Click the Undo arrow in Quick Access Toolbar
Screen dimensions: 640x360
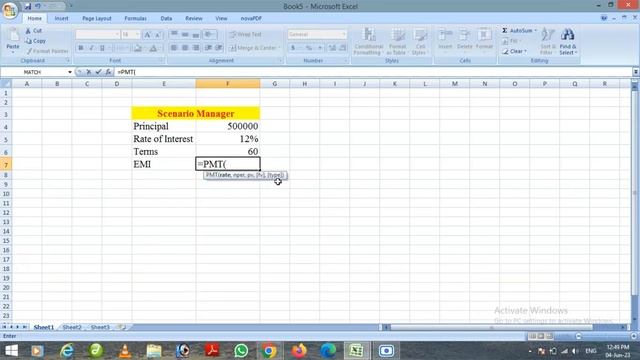(38, 6)
